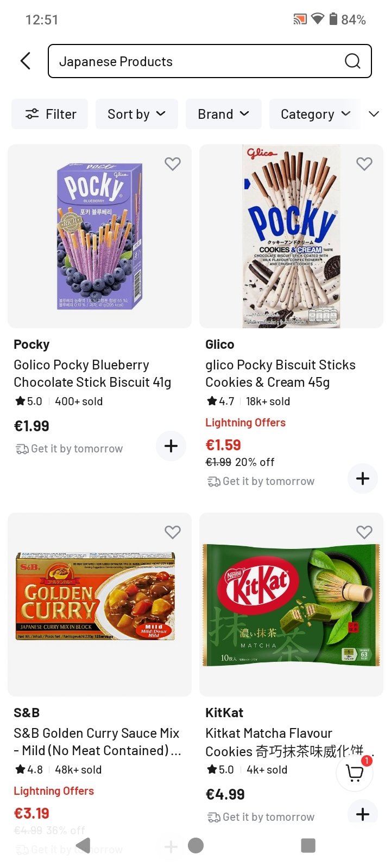Favorite the S&B Golden Curry item
The width and height of the screenshot is (391, 868).
point(173,532)
